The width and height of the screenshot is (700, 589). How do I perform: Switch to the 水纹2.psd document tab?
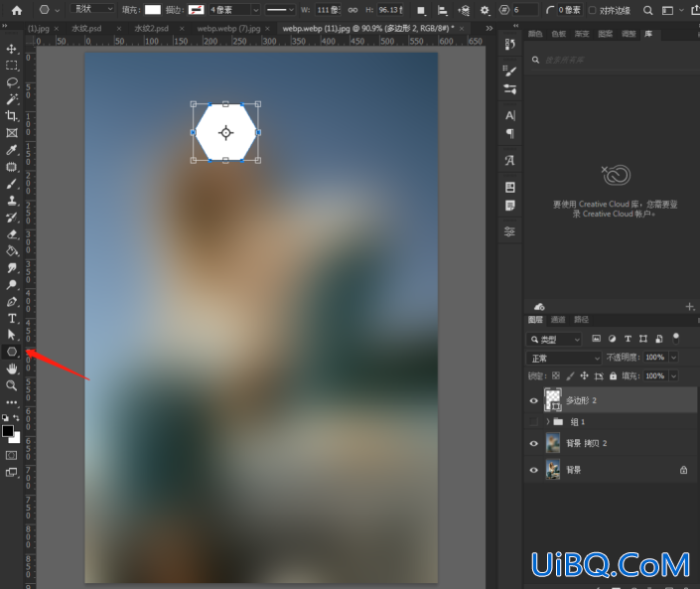(151, 29)
